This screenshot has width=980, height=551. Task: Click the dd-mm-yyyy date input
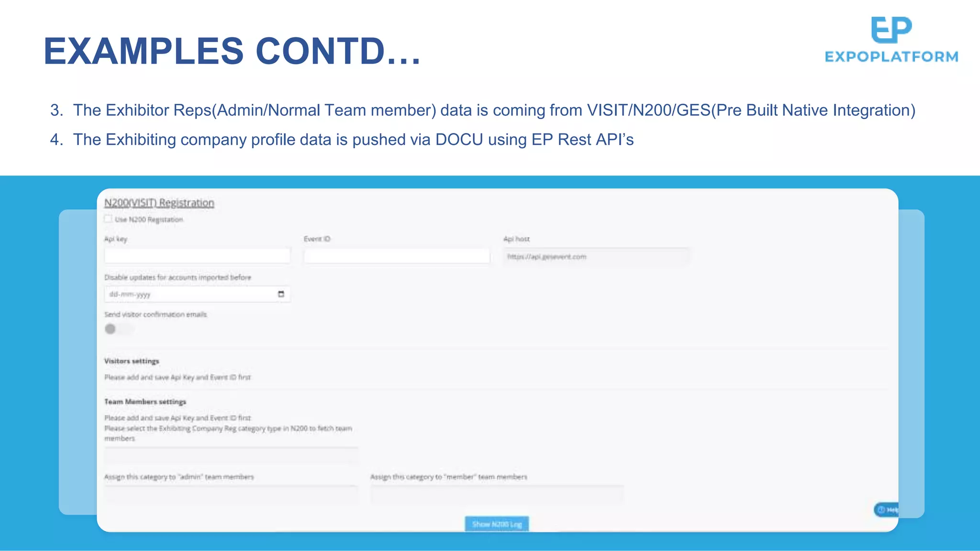[191, 294]
